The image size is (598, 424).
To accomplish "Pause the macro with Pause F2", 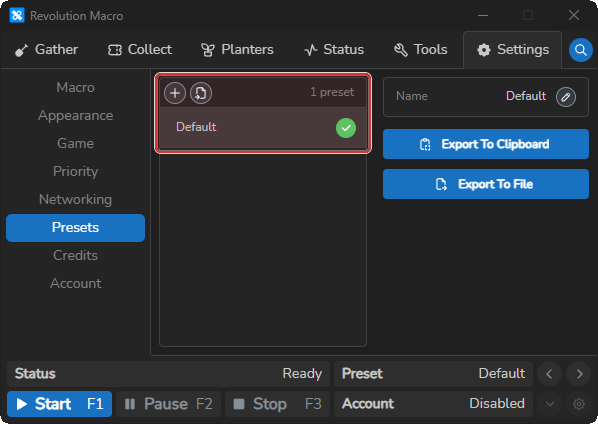I will [169, 404].
